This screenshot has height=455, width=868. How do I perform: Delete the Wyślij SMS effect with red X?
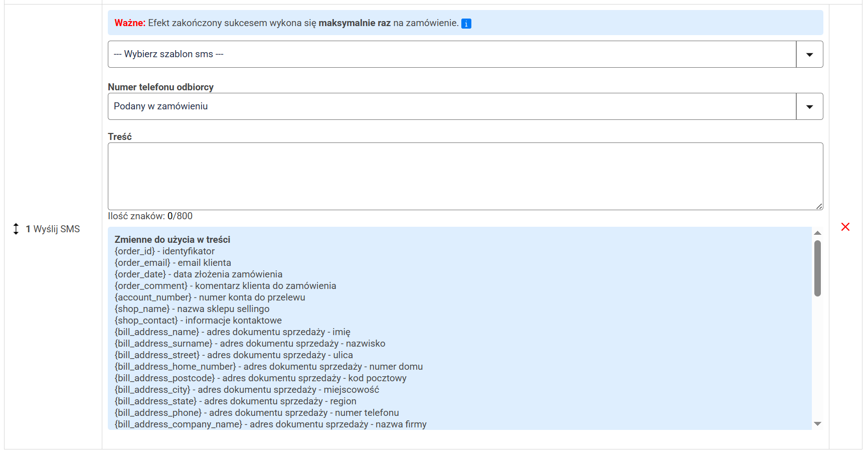click(845, 227)
